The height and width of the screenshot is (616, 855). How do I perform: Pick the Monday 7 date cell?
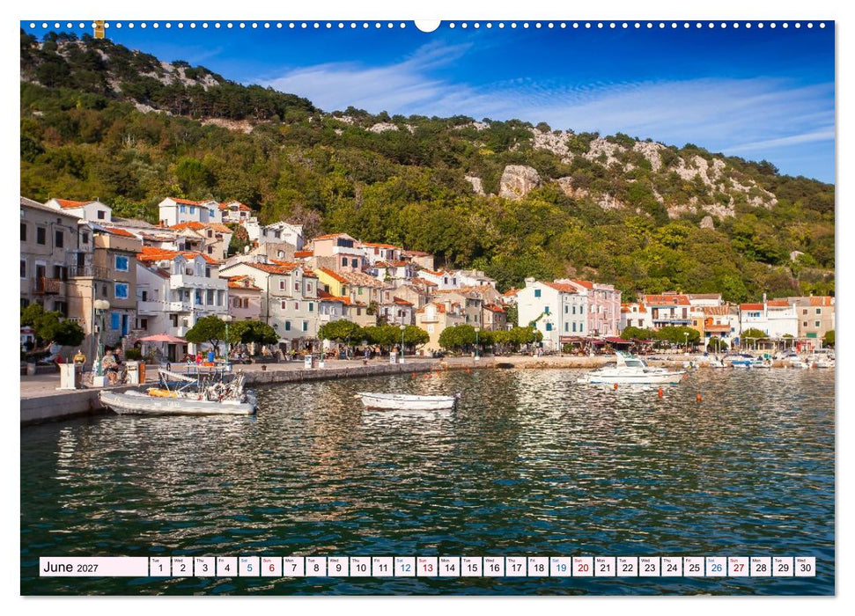(x=293, y=567)
